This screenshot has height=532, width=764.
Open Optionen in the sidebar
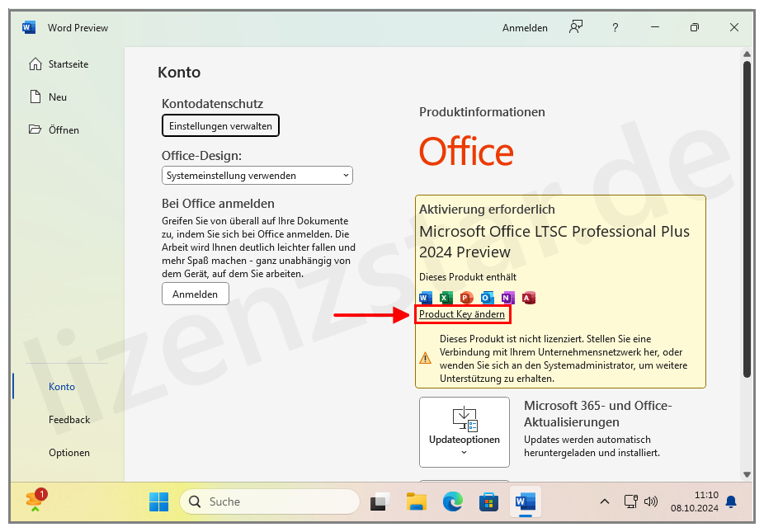coord(69,453)
